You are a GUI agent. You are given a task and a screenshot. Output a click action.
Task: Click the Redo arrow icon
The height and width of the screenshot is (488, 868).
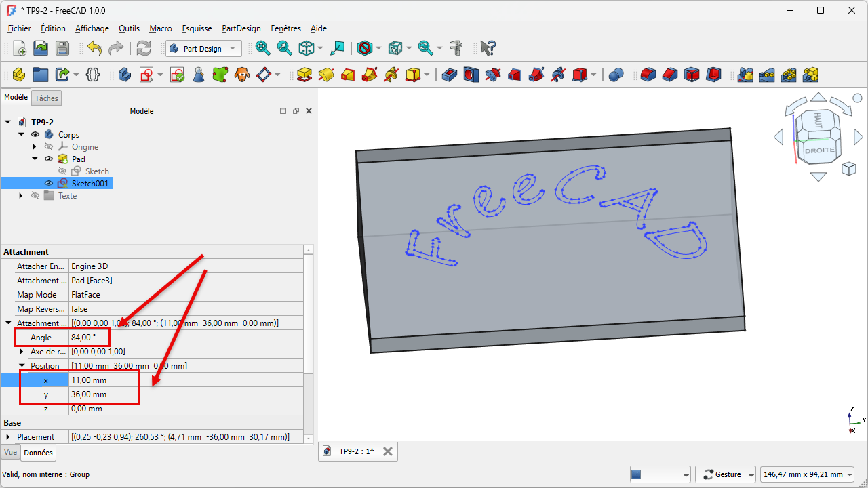(x=116, y=48)
